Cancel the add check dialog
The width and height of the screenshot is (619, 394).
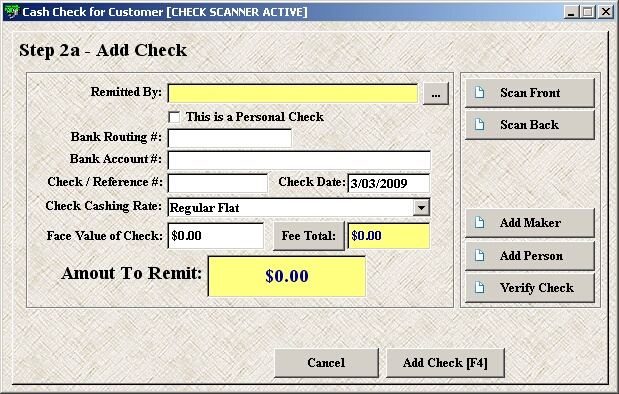click(x=326, y=362)
